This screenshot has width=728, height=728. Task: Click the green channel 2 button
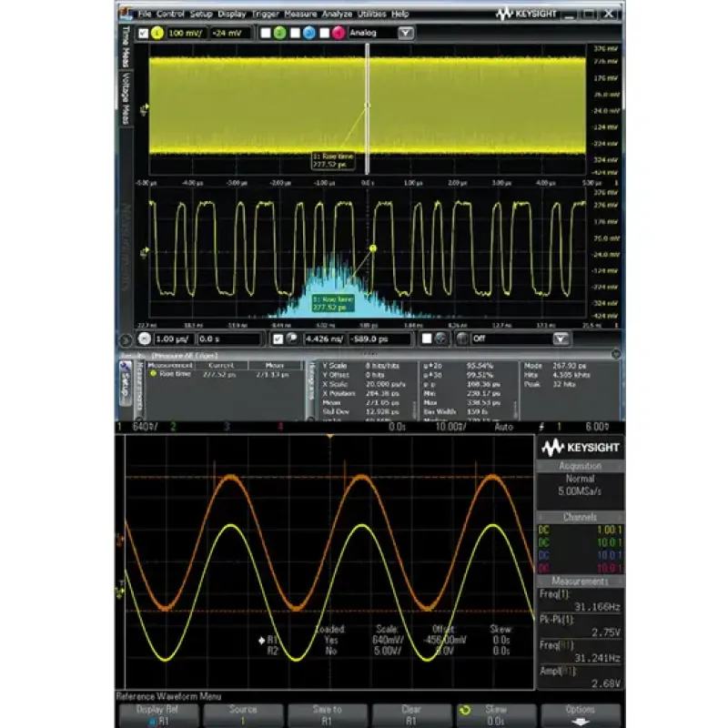279,33
